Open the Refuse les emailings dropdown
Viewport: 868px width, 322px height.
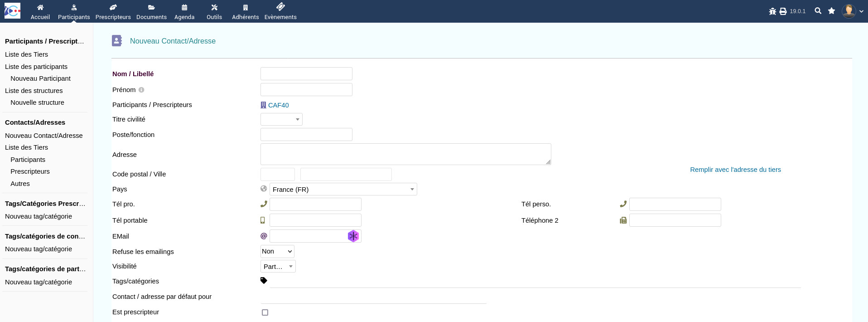coord(277,251)
